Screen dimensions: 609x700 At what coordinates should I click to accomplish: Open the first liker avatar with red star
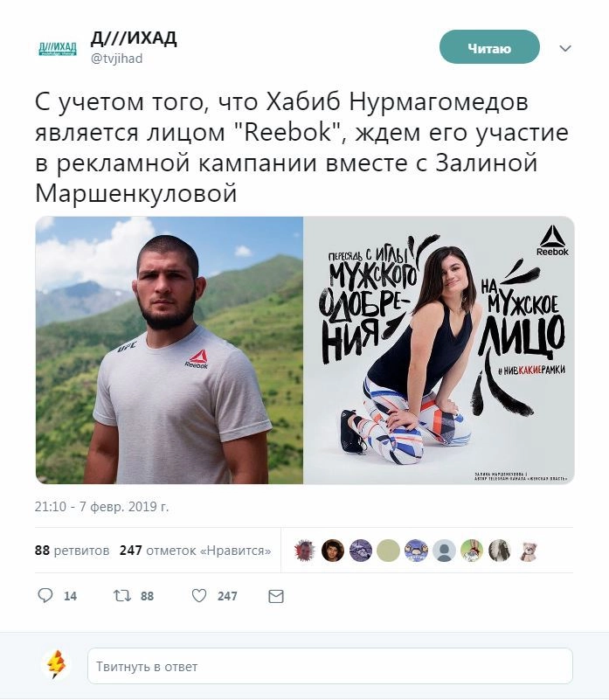[305, 551]
